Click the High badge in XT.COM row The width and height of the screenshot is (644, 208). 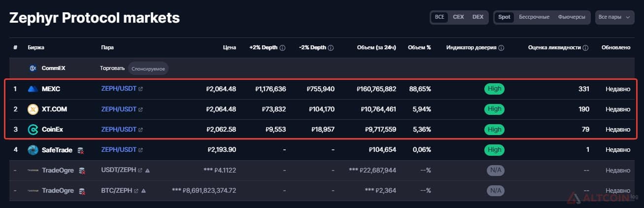pos(495,109)
